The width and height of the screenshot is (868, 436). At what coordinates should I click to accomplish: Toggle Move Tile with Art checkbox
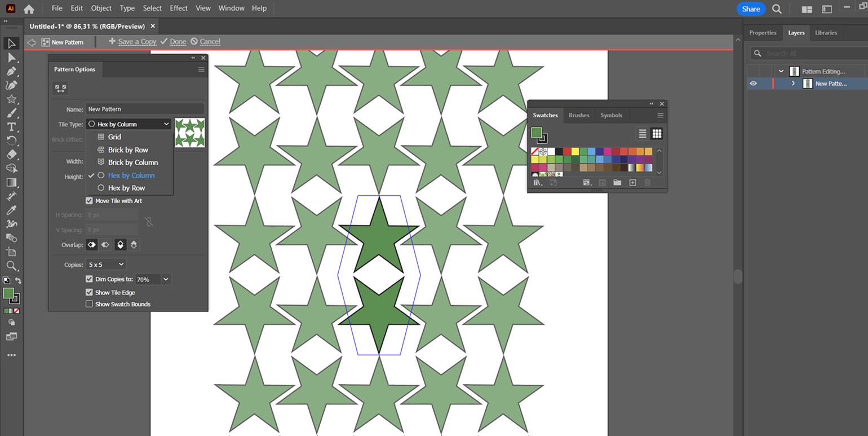(x=89, y=201)
